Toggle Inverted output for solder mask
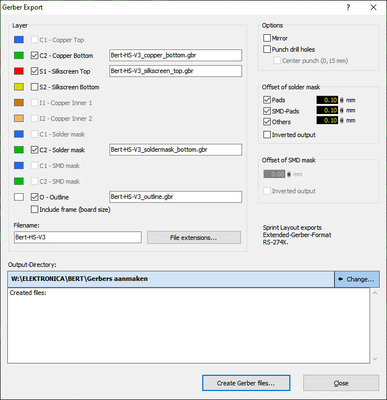The image size is (387, 400). pyautogui.click(x=267, y=135)
